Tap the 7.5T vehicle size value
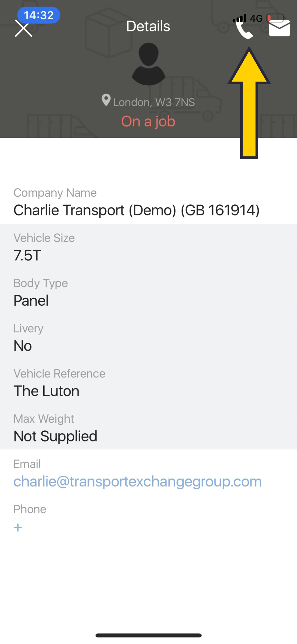Viewport: 297px width, 644px height. pyautogui.click(x=27, y=255)
